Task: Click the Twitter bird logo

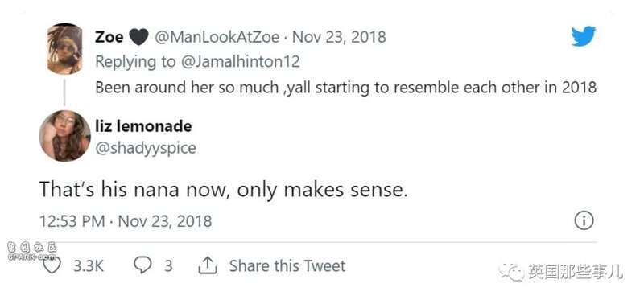Action: [584, 36]
